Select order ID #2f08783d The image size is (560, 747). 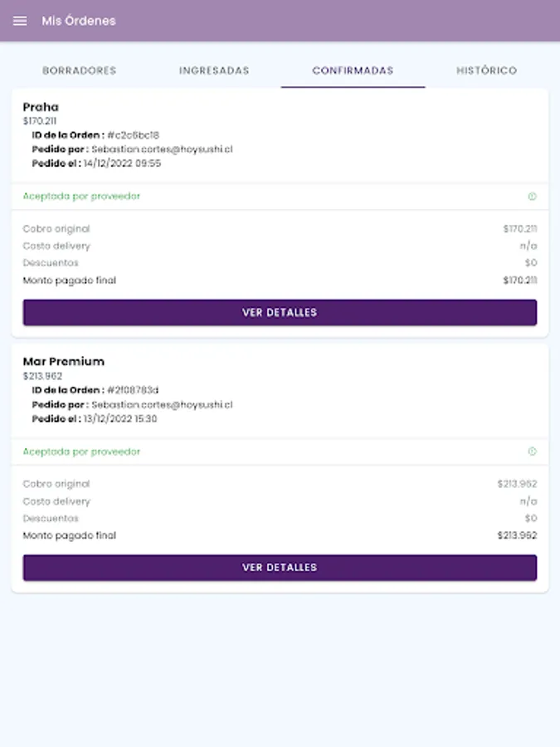133,390
